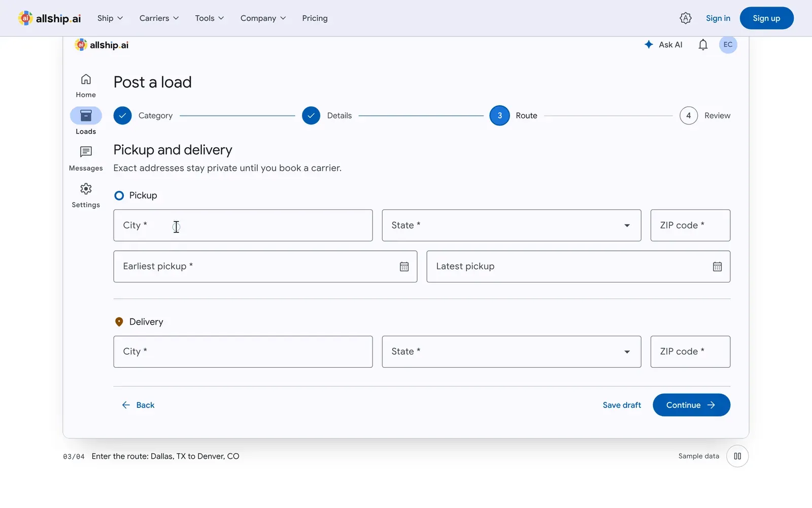
Task: Click the Latest pickup date field
Action: point(579,267)
